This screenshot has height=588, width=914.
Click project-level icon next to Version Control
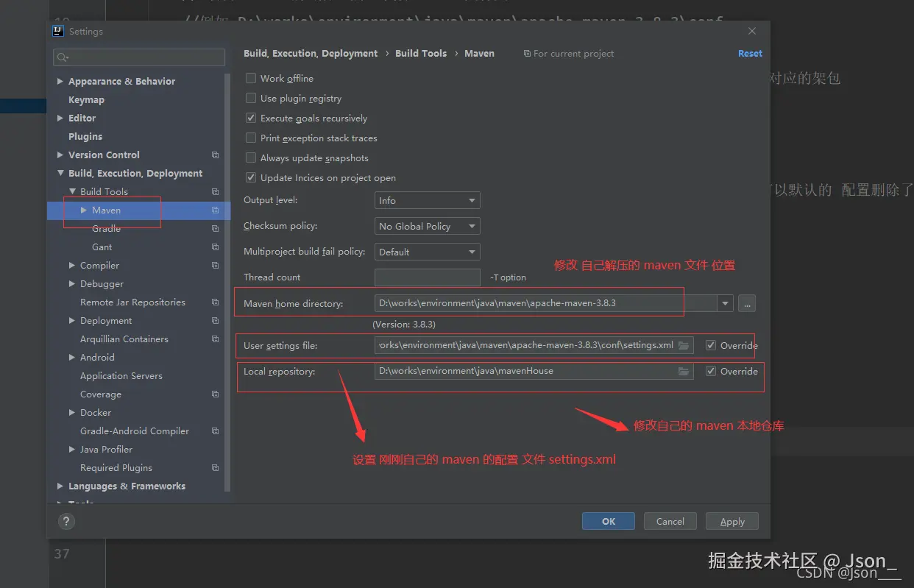click(x=215, y=155)
